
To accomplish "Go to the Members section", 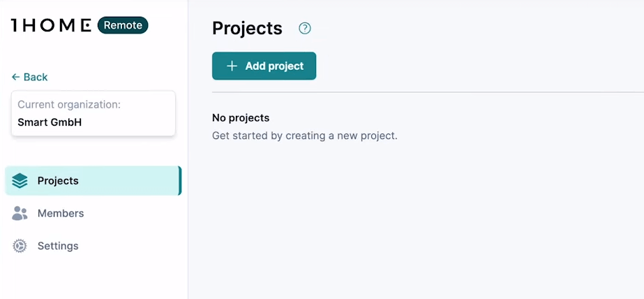I will (61, 214).
